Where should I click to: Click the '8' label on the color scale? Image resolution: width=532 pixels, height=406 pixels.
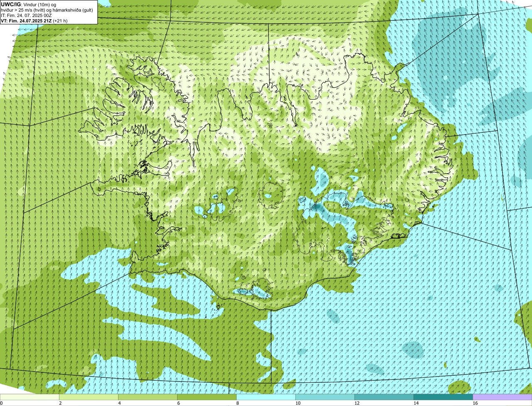point(238,403)
